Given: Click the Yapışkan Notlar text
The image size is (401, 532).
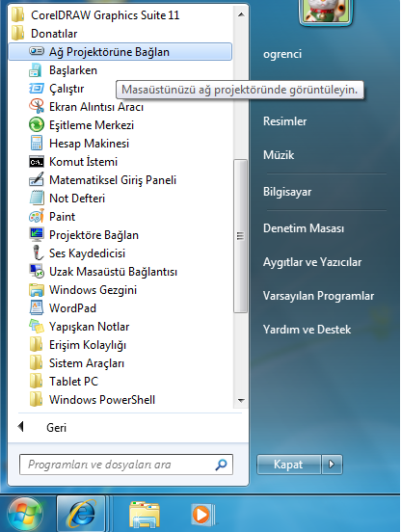Looking at the screenshot, I should [x=90, y=327].
